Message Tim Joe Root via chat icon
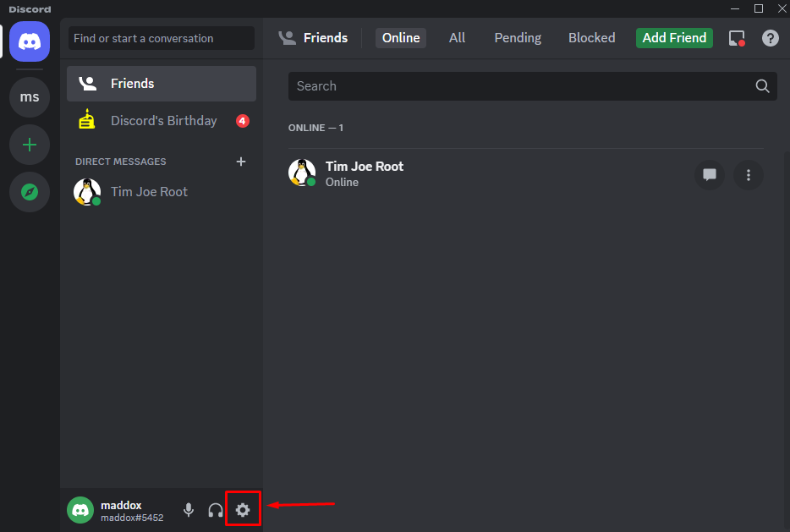This screenshot has width=790, height=532. tap(710, 175)
